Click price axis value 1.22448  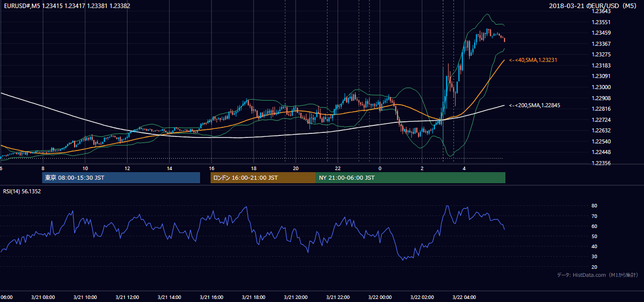[x=601, y=152]
